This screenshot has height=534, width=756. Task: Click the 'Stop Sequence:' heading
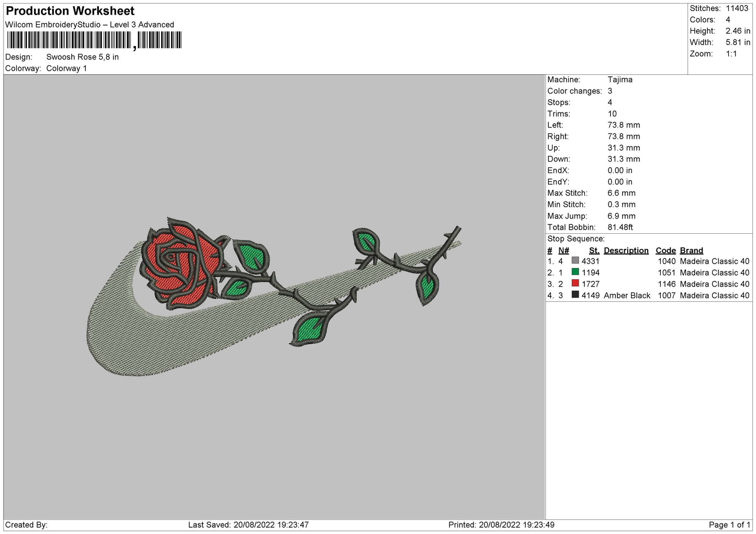point(576,239)
